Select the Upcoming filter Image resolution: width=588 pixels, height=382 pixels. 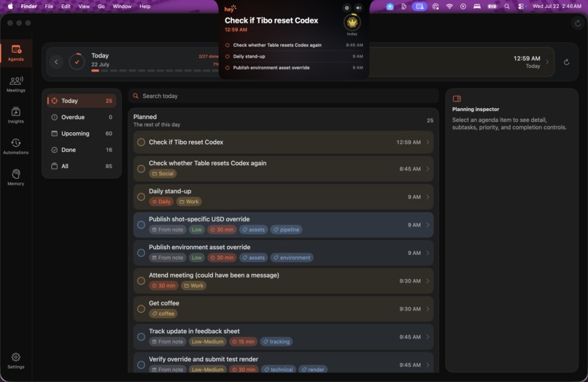point(82,134)
